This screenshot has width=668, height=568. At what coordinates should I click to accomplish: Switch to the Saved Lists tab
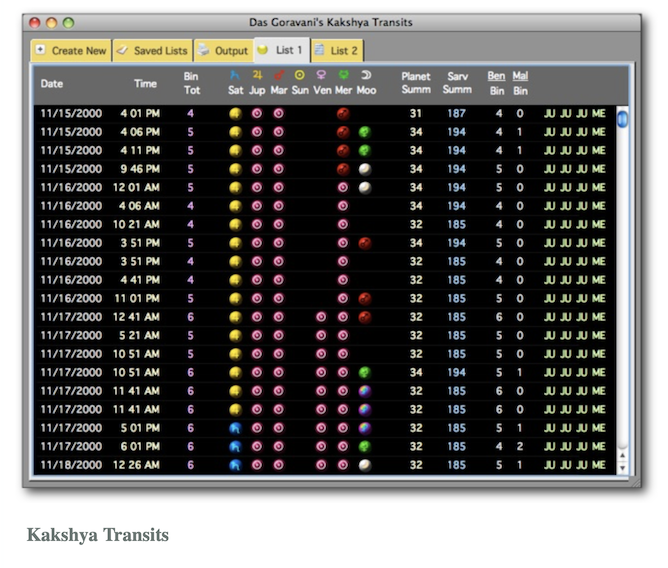[152, 50]
